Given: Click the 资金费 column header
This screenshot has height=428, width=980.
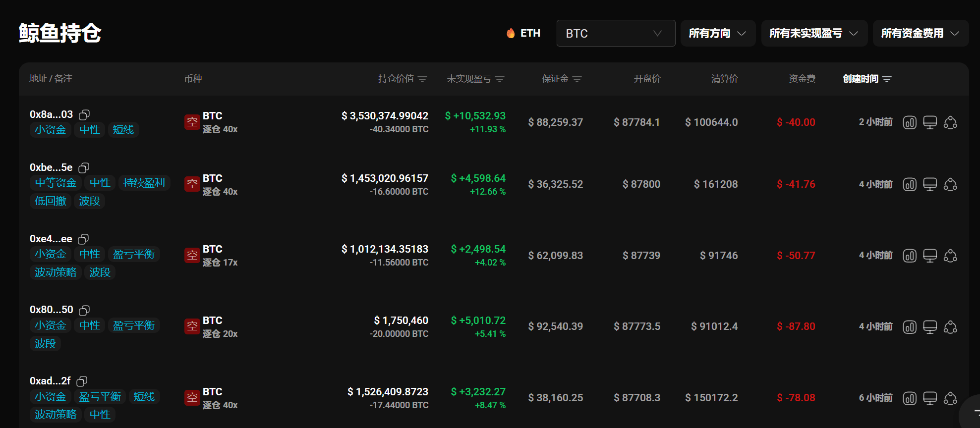Looking at the screenshot, I should 802,79.
